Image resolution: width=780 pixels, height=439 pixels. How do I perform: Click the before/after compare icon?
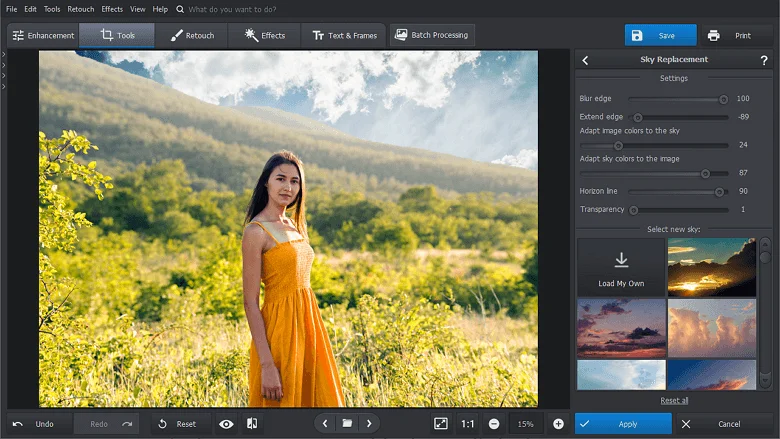click(x=252, y=424)
